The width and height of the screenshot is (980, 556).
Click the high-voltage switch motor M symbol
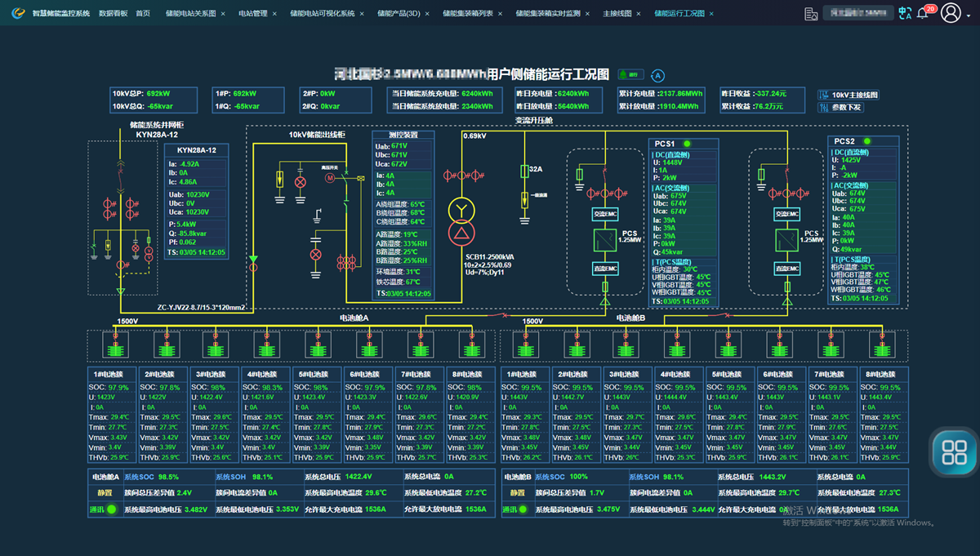(330, 177)
